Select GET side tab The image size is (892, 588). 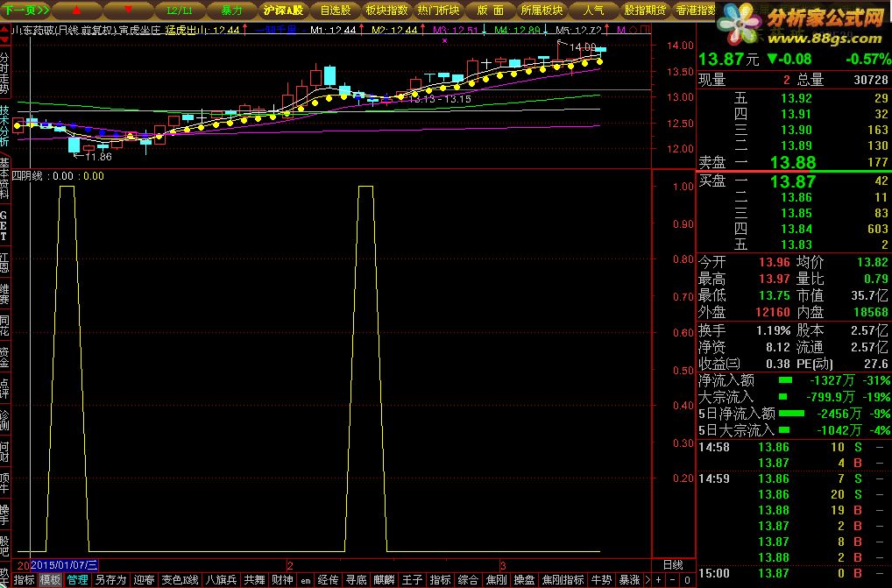point(4,226)
